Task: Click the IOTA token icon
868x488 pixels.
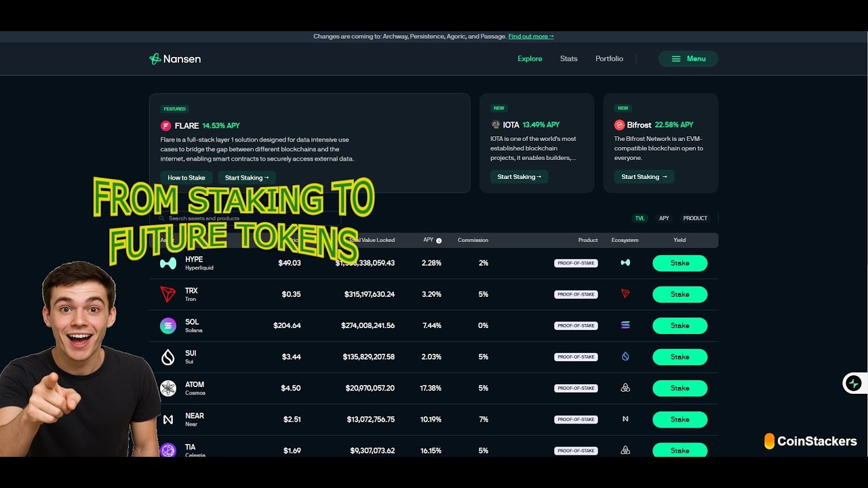Action: coord(496,125)
